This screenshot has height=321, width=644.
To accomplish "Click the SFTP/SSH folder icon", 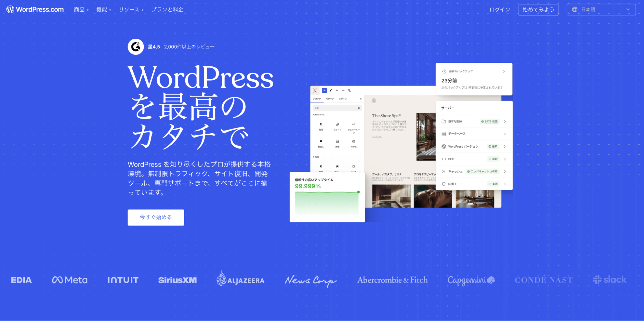I will point(444,121).
